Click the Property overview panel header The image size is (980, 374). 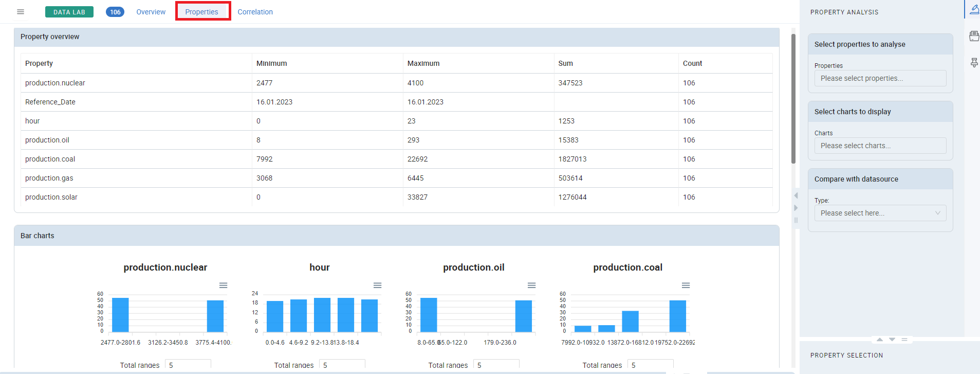(x=396, y=37)
